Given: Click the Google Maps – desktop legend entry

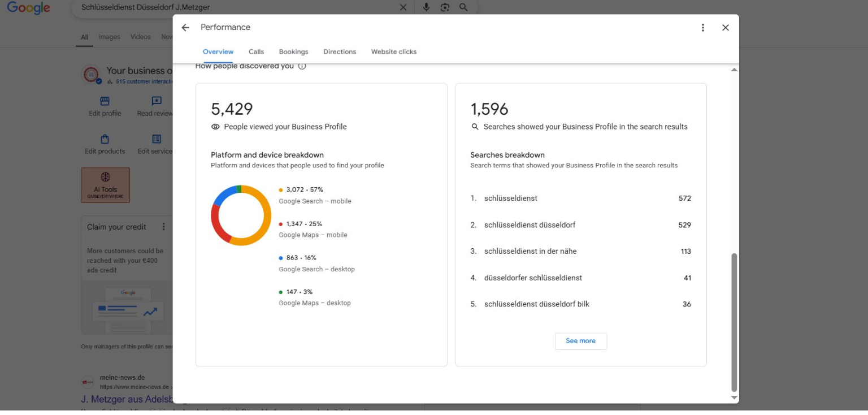Looking at the screenshot, I should coord(314,297).
